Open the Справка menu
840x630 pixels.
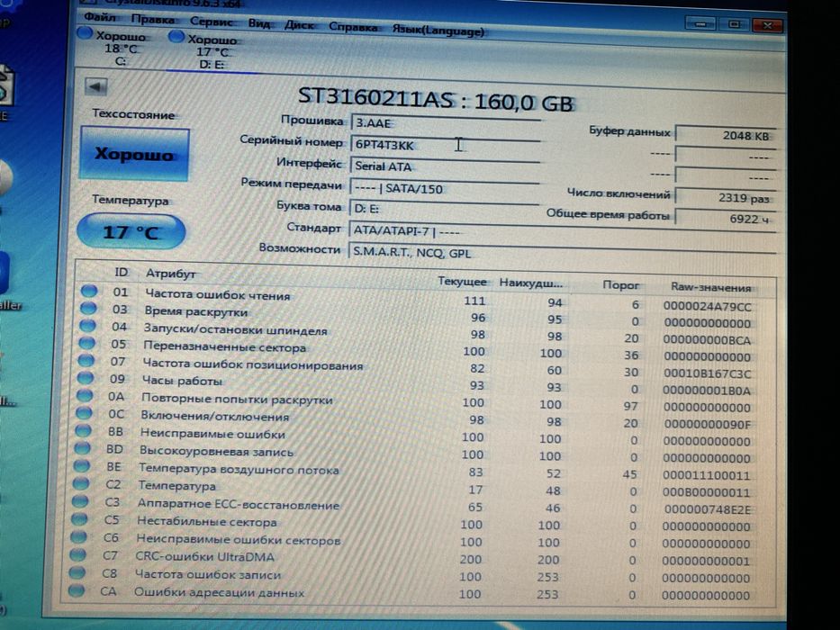353,27
